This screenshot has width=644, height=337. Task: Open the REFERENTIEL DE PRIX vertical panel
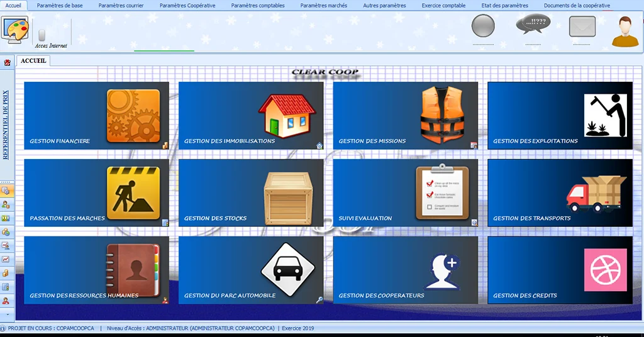[6, 124]
